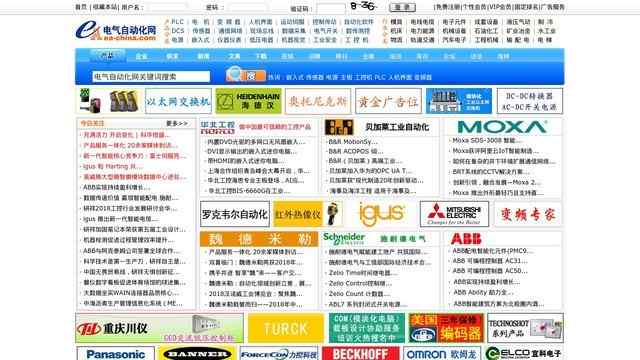Click the OMRON 欧姆龙 logo

click(442, 354)
